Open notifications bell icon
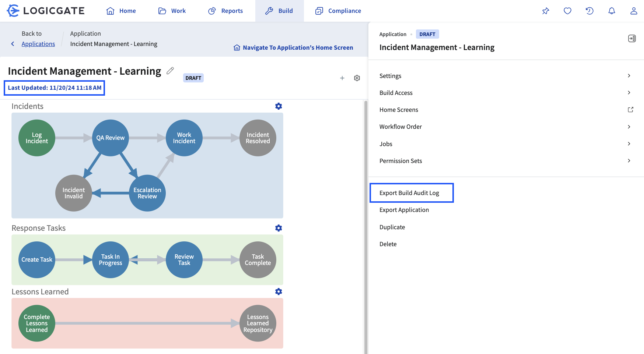Viewport: 644px width, 354px height. point(612,11)
